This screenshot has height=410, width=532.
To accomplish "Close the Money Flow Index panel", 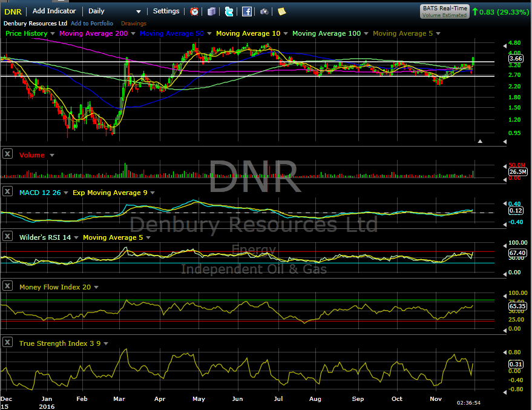I will [x=7, y=286].
